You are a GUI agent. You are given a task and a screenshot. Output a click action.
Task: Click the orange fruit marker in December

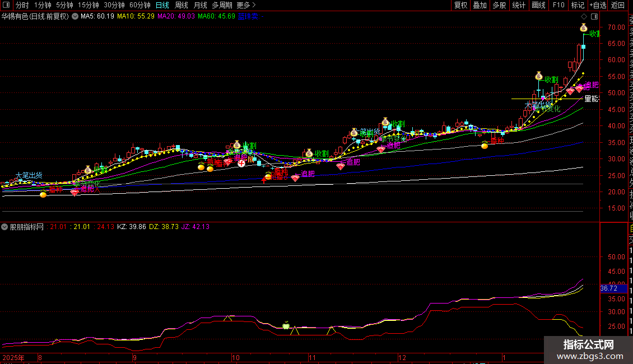[x=485, y=145]
